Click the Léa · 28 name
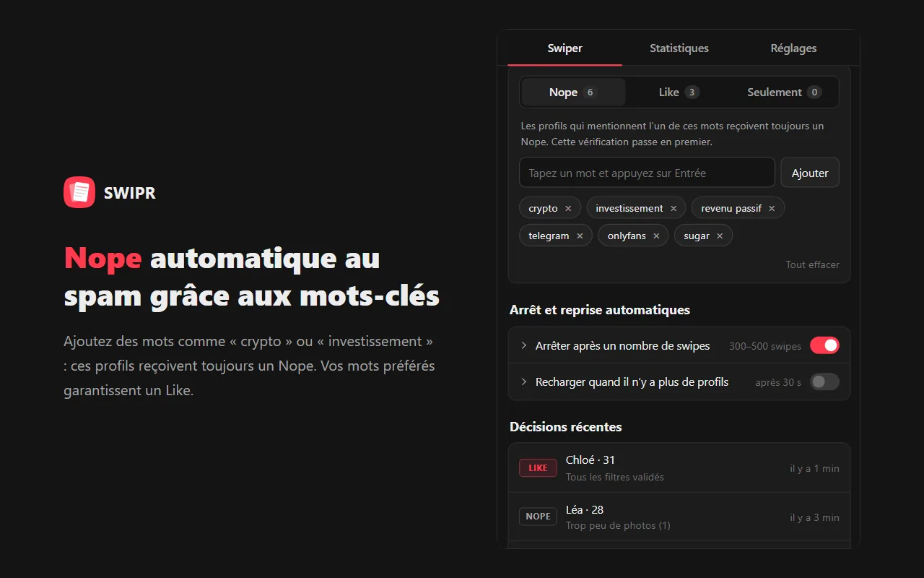924x578 pixels. point(585,509)
